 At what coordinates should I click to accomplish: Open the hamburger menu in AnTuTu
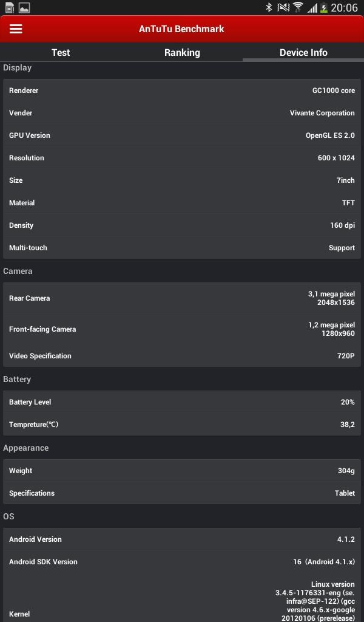[16, 29]
